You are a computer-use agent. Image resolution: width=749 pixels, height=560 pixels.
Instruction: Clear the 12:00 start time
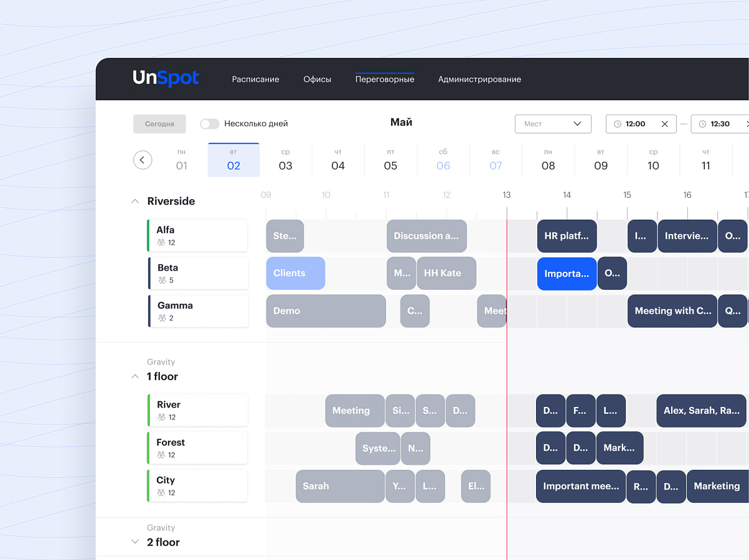[664, 124]
